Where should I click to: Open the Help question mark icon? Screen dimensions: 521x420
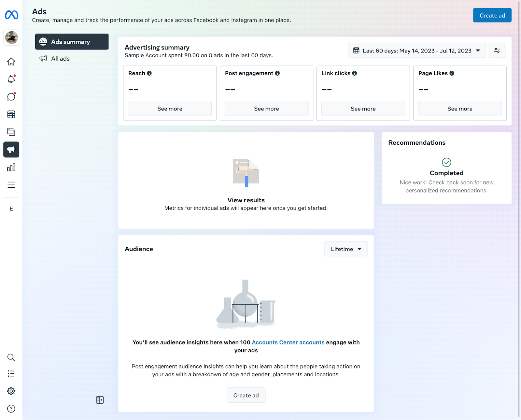click(x=11, y=409)
